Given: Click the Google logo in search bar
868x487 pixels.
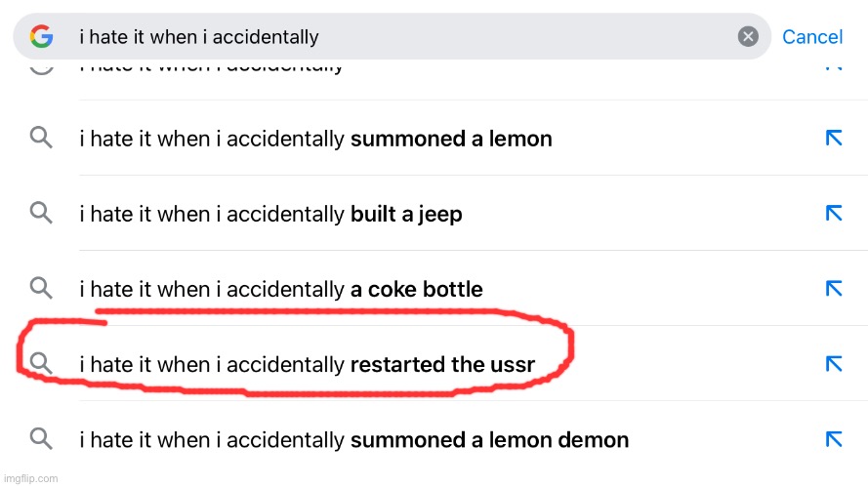Looking at the screenshot, I should (42, 36).
